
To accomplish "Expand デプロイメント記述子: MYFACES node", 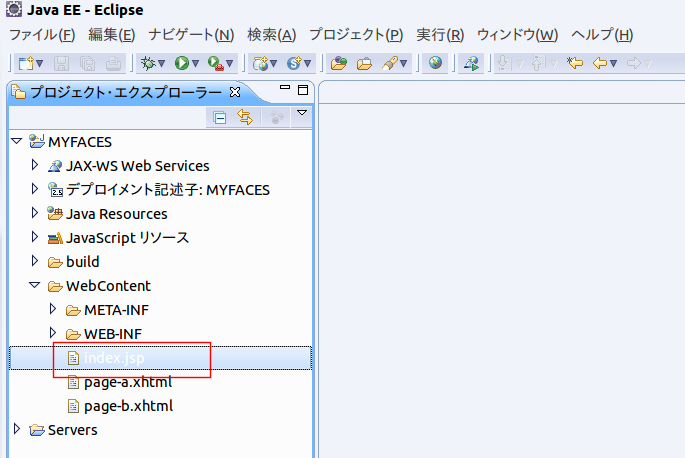I will [35, 189].
